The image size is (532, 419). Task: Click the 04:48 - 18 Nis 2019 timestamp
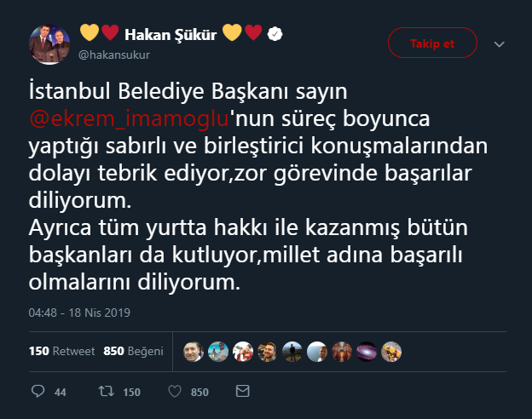79,313
